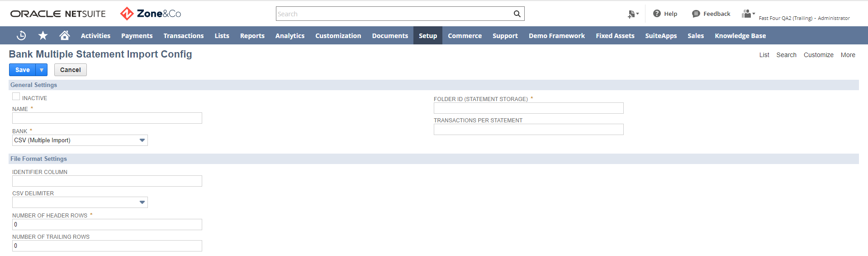Open the More link
The image size is (868, 256).
[x=848, y=55]
